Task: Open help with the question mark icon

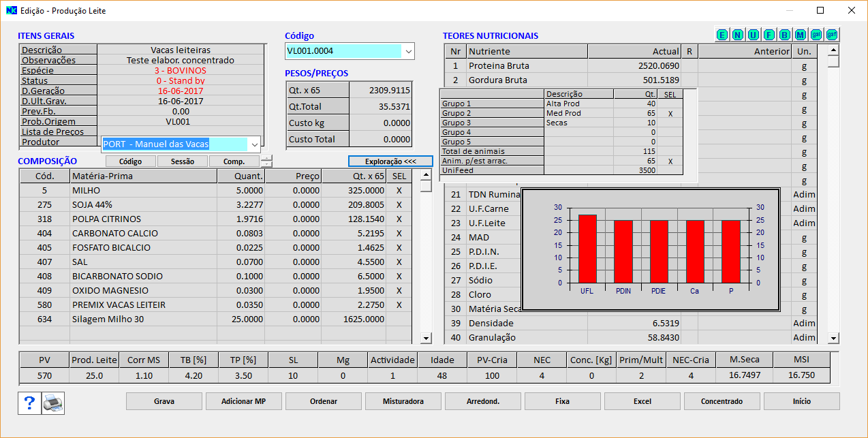Action: (29, 403)
